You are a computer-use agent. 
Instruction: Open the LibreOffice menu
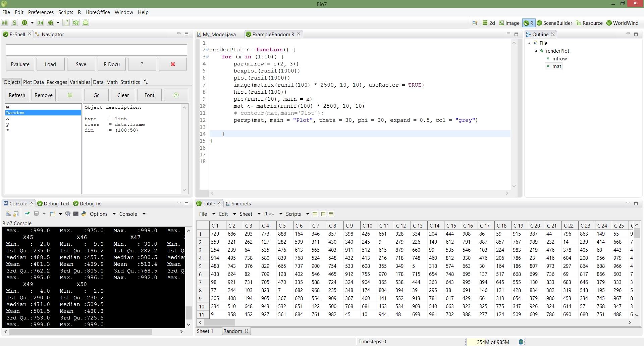[x=98, y=12]
